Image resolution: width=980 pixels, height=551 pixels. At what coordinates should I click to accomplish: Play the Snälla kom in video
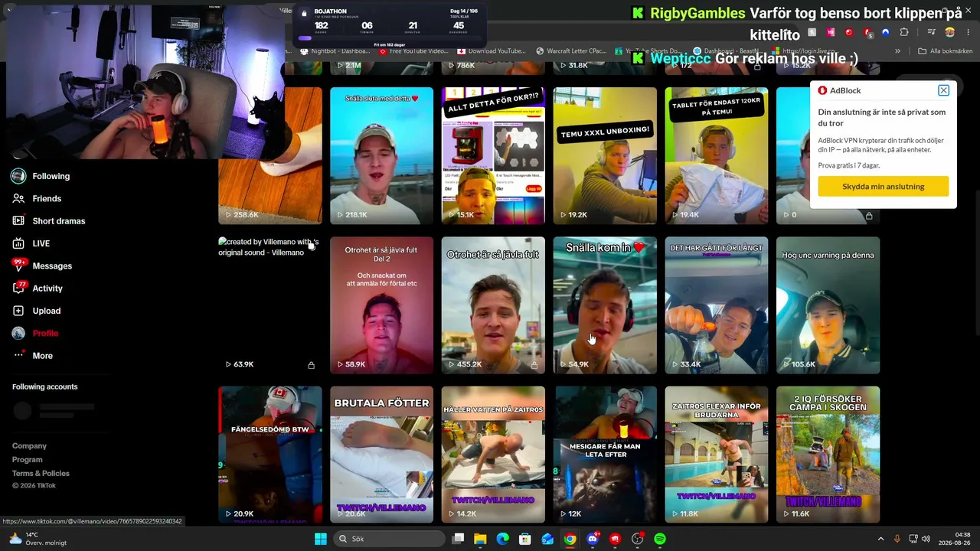pos(605,305)
